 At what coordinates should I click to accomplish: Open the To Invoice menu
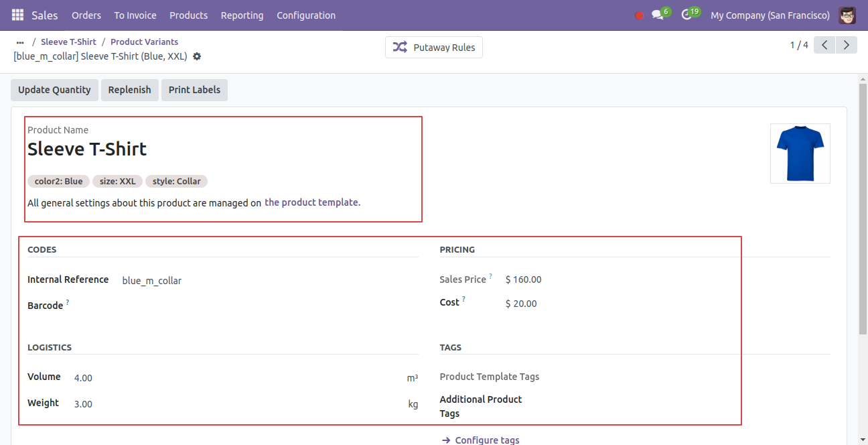click(135, 15)
